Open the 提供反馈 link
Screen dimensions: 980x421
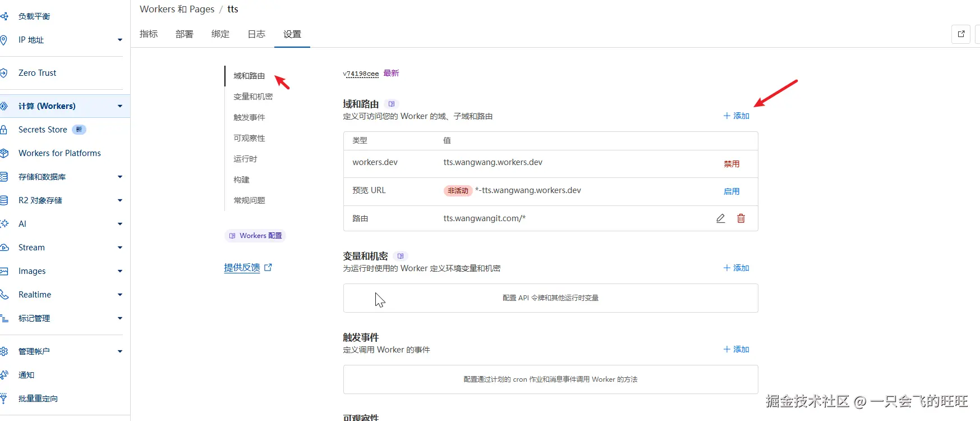247,268
